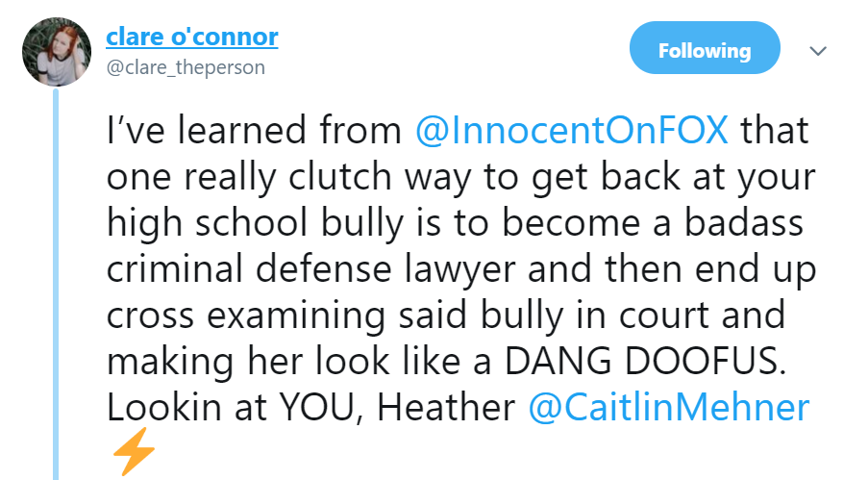868x480 pixels.
Task: Open the @InnocentOnFOX mention
Action: click(x=572, y=132)
